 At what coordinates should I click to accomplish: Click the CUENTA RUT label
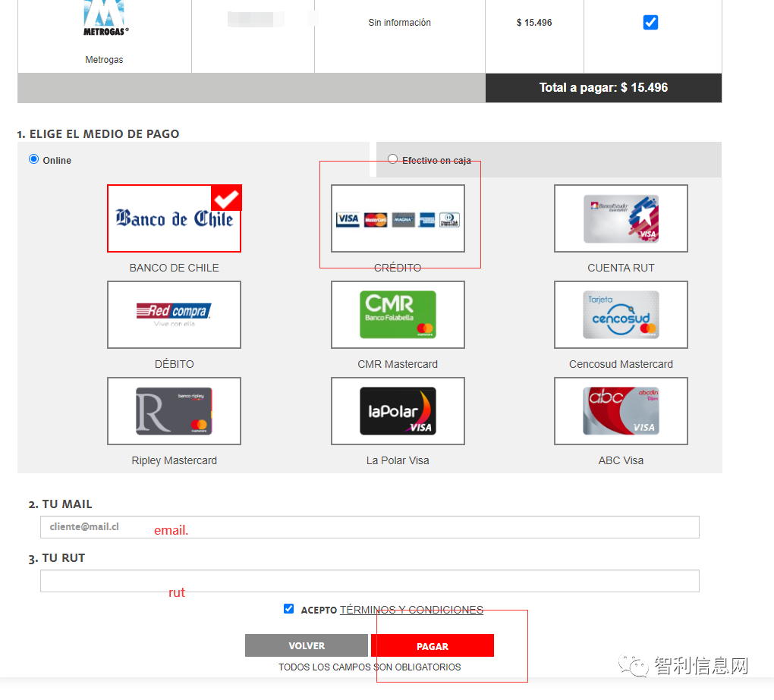[x=621, y=268]
